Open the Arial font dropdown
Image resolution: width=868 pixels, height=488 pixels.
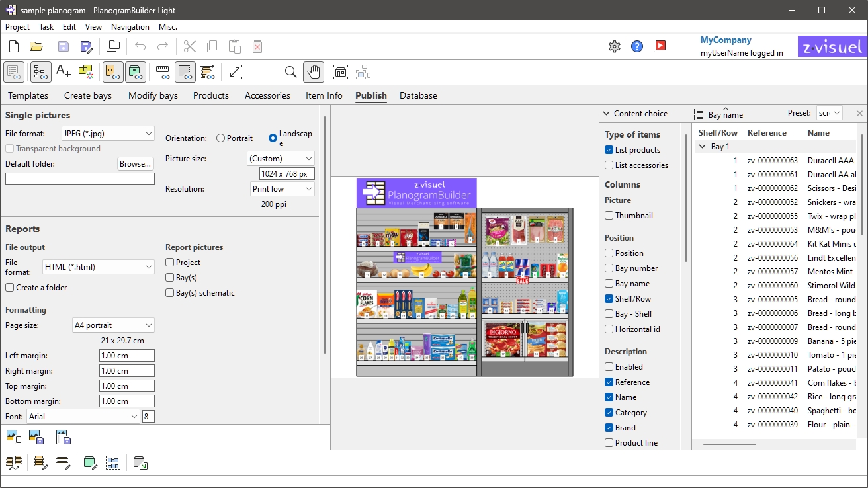tap(83, 417)
